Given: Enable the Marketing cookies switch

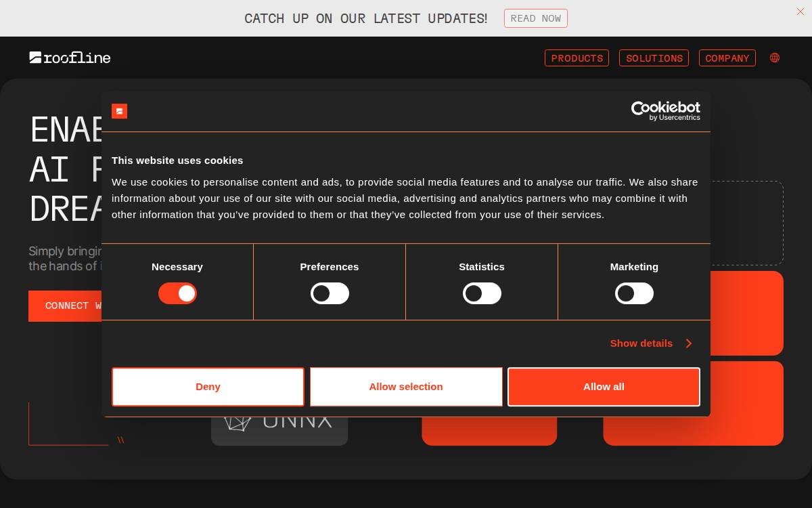Looking at the screenshot, I should point(634,293).
